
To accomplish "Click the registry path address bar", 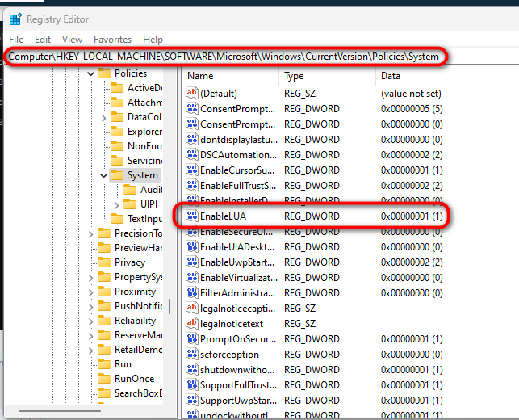I will 224,57.
